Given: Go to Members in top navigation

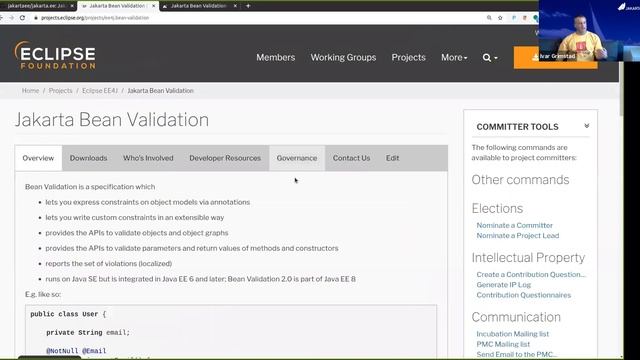Looking at the screenshot, I should point(276,58).
